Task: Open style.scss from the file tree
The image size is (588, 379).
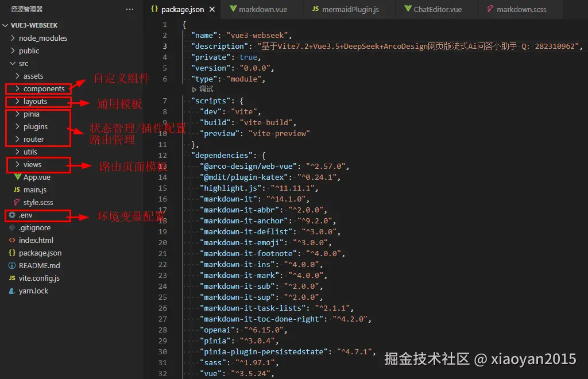Action: [38, 203]
